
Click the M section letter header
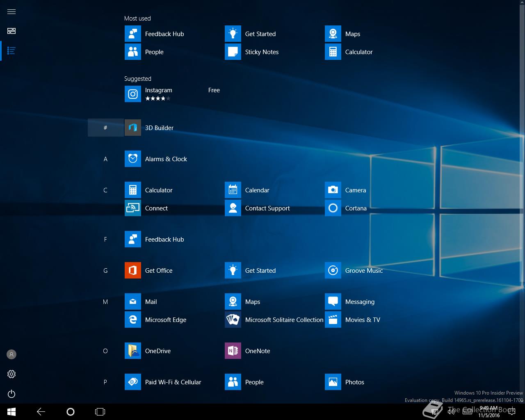tap(105, 301)
